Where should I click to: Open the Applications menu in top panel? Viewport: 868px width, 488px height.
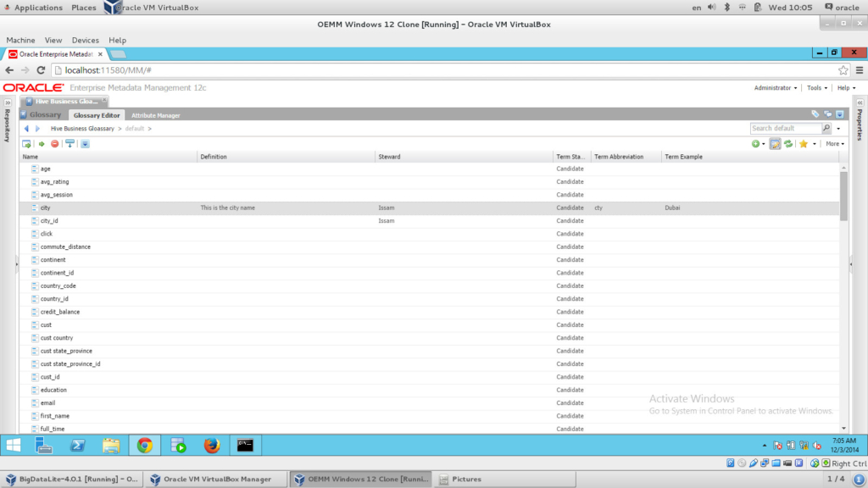(38, 8)
